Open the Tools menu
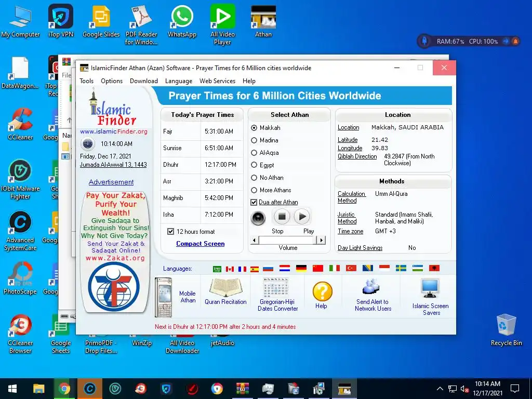This screenshot has width=532, height=399. point(87,81)
